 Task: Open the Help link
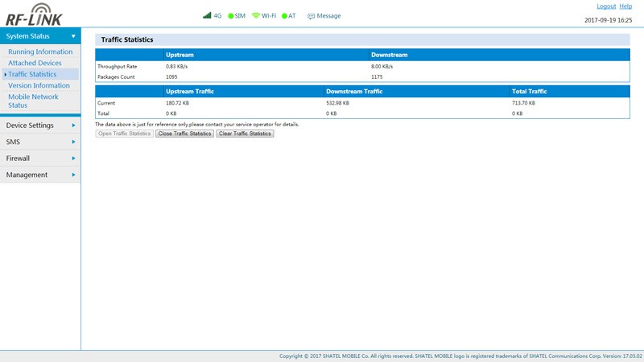click(625, 6)
